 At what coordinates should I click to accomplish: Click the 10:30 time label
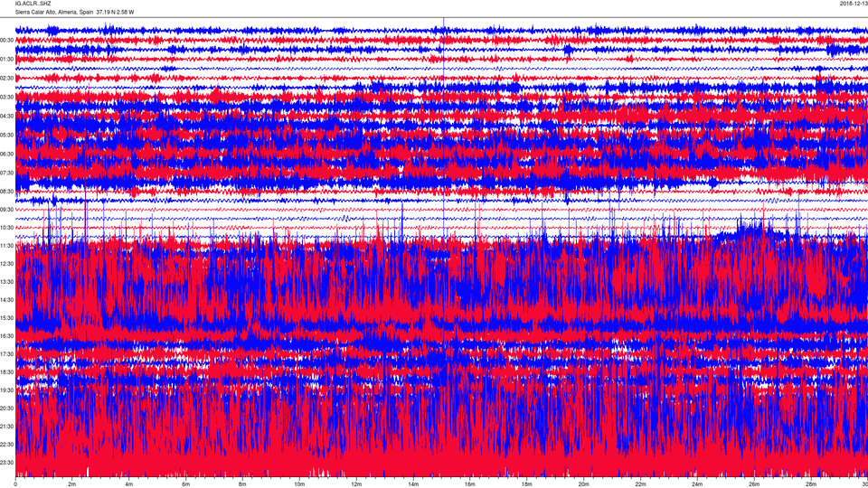(x=6, y=228)
